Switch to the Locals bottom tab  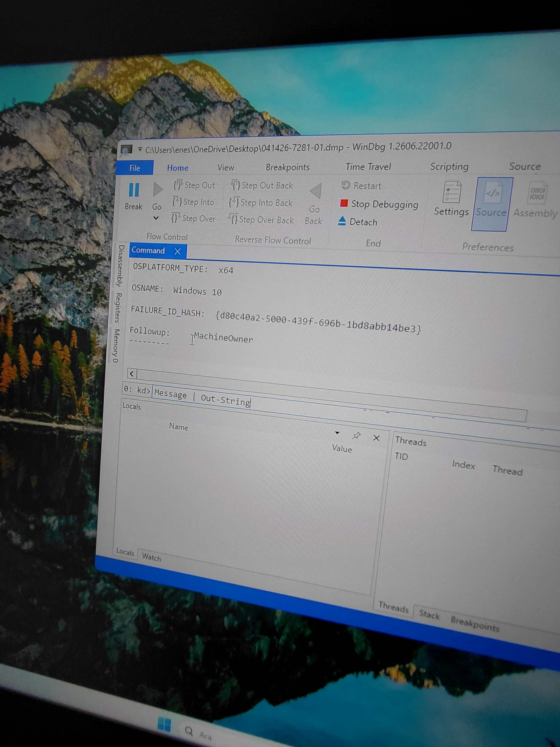[x=125, y=552]
